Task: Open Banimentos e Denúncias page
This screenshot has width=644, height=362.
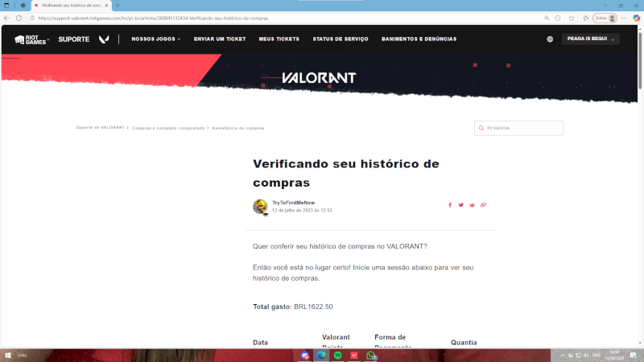Action: pyautogui.click(x=419, y=39)
